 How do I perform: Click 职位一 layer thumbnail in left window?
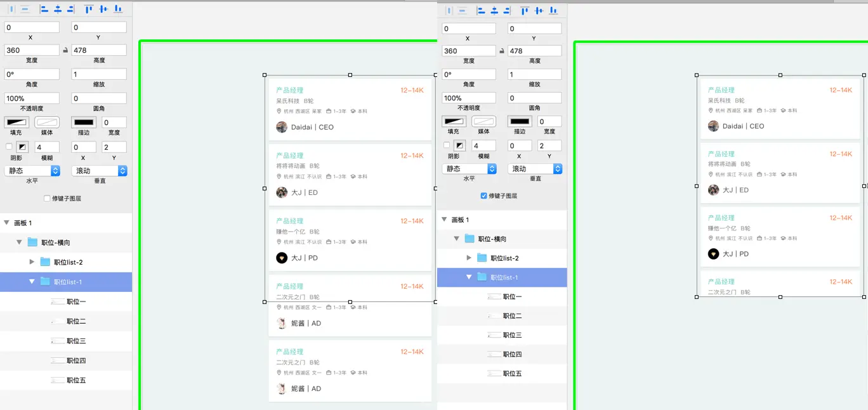click(57, 301)
